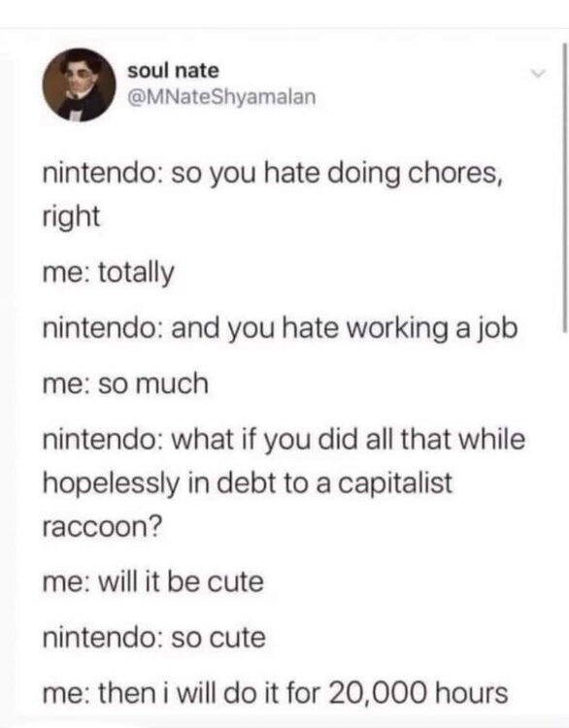Image resolution: width=569 pixels, height=728 pixels.
Task: Select the 'me: so much' reply line
Action: coord(125,383)
